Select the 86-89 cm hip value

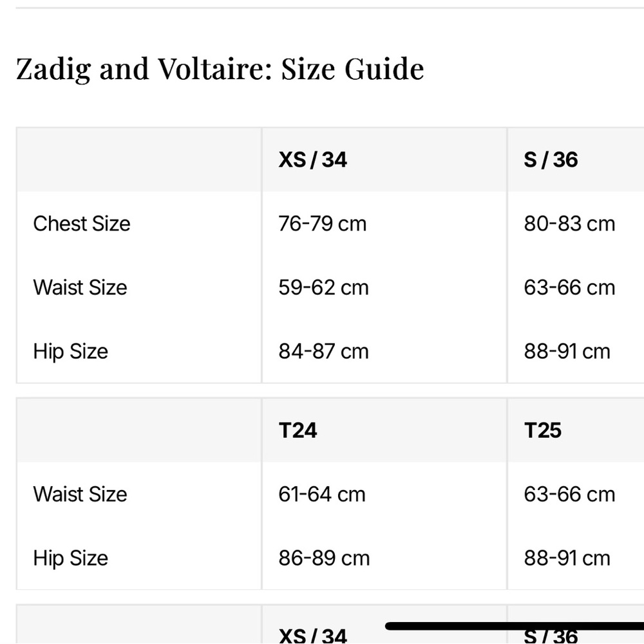[324, 558]
